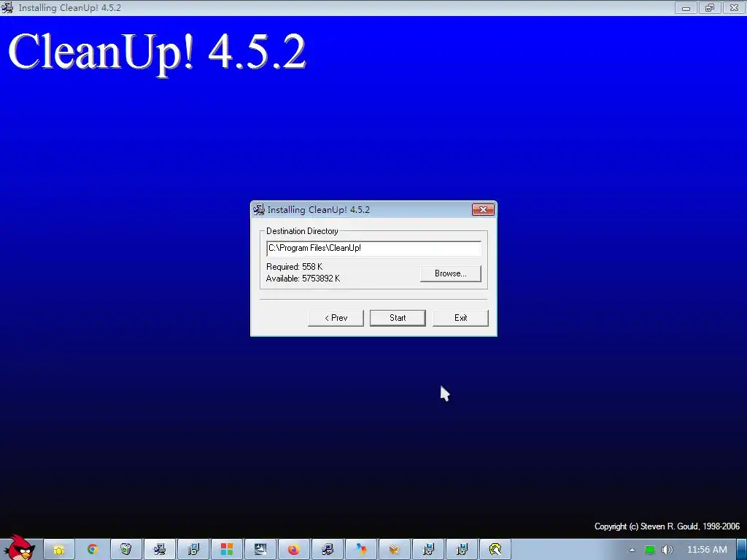Open the cardboard box package taskbar icon
Screen dimensions: 747x560
[394, 550]
